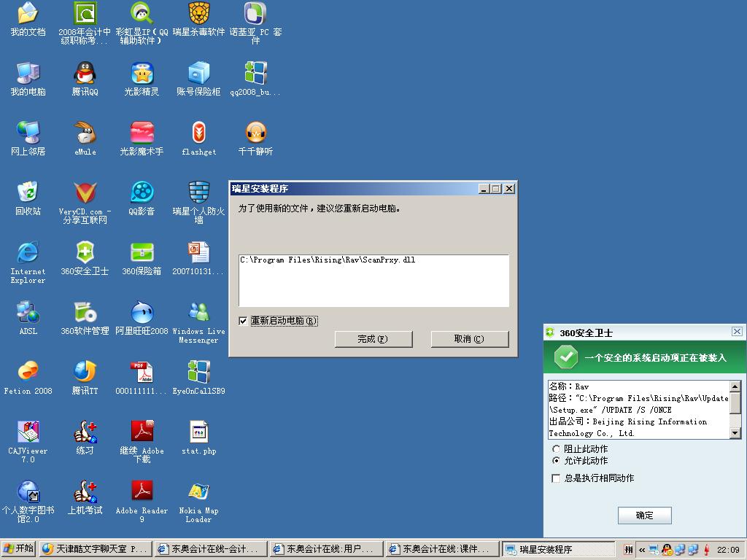
Task: Switch to 东奥会计在线:课件 taskbar window
Action: pyautogui.click(x=442, y=549)
